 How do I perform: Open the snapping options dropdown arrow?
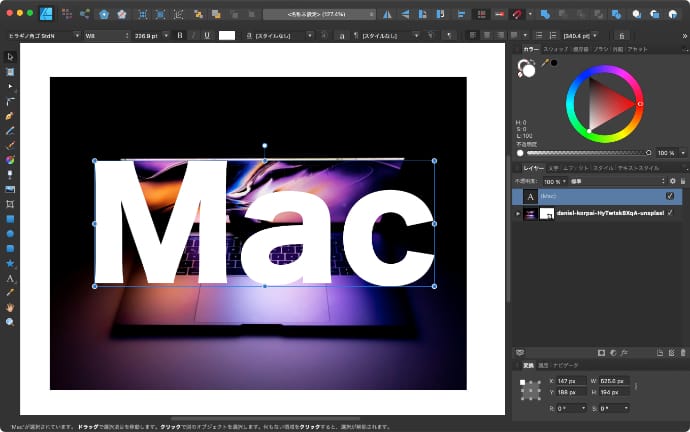pyautogui.click(x=530, y=15)
